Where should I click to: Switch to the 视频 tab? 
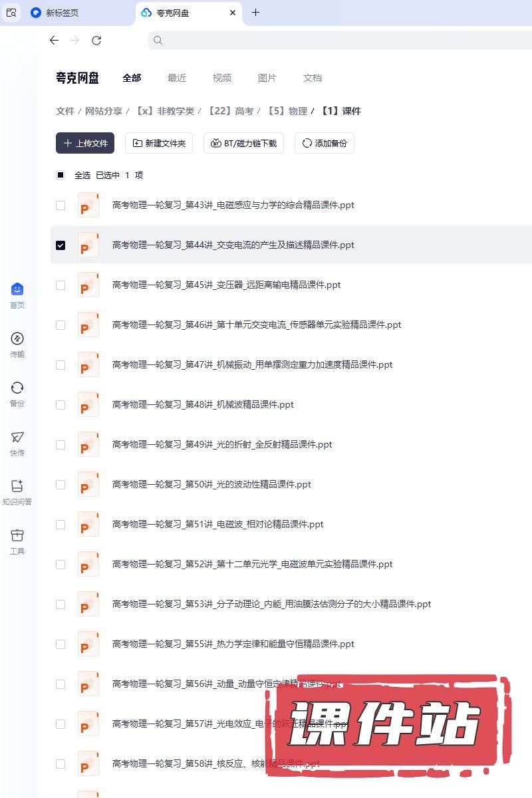[222, 78]
